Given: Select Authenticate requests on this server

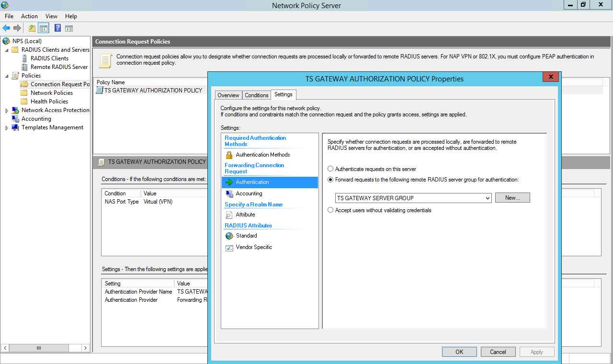Looking at the screenshot, I should pos(330,169).
